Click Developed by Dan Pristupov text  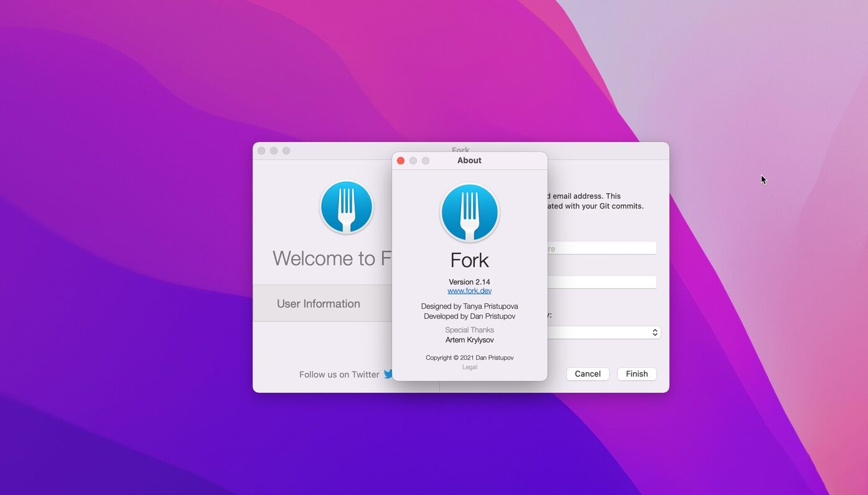click(x=469, y=316)
